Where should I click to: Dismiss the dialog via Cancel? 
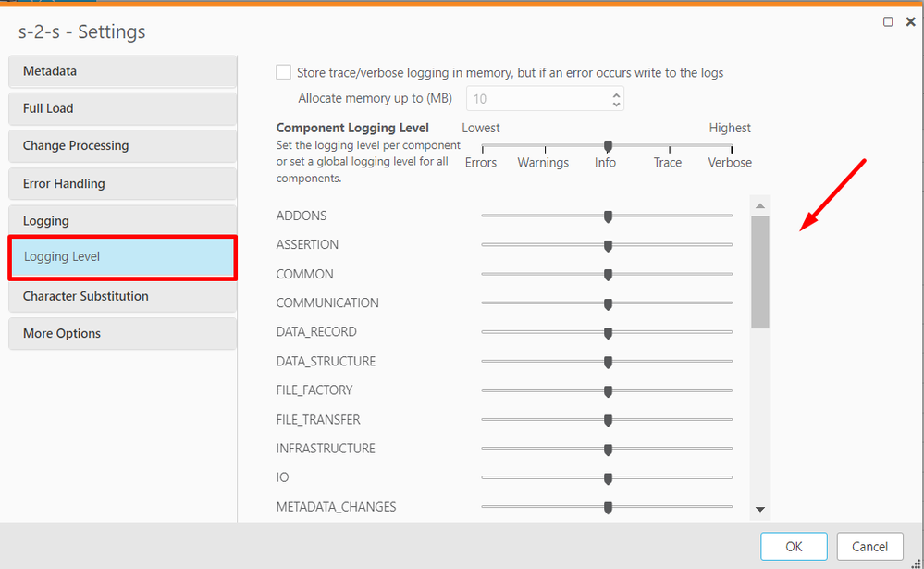click(869, 546)
